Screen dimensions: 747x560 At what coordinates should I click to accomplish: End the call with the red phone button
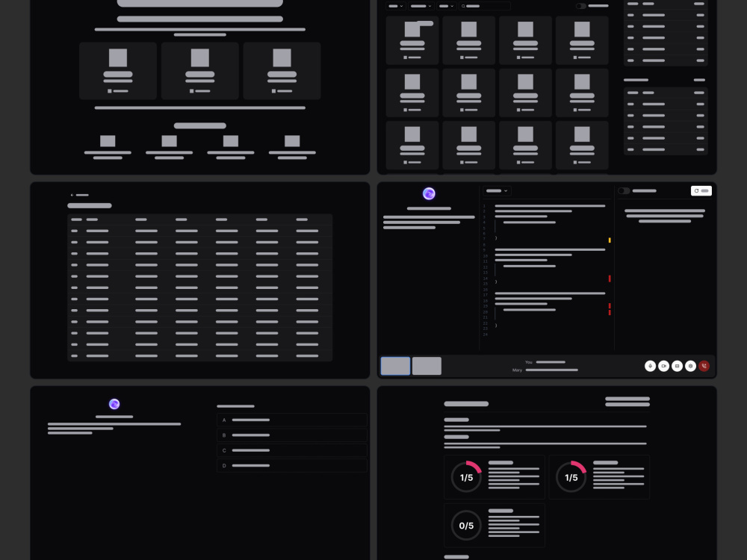pos(704,366)
